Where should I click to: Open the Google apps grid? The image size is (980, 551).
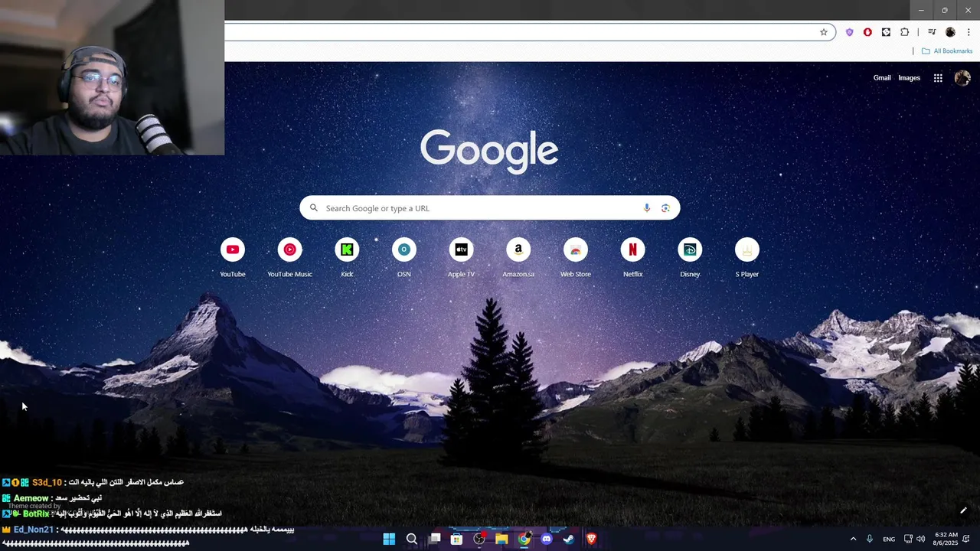pyautogui.click(x=938, y=78)
